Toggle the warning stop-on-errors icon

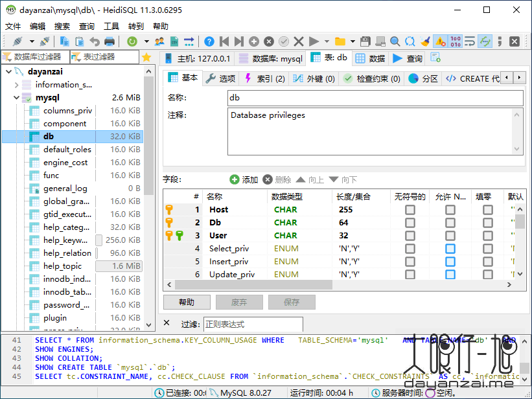tap(441, 41)
